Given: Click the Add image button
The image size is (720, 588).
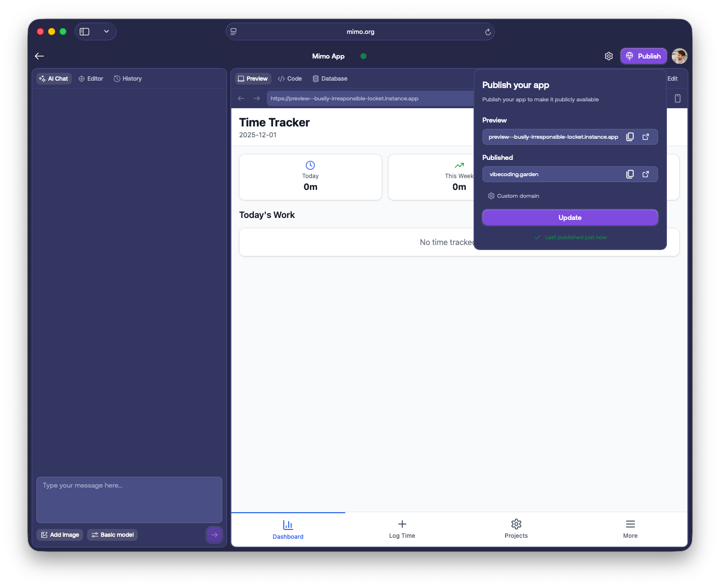Looking at the screenshot, I should coord(60,535).
